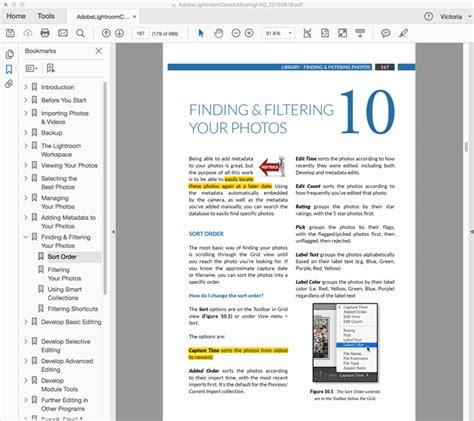The height and width of the screenshot is (421, 474).
Task: Choose the Selection arrow tool
Action: coord(201,33)
